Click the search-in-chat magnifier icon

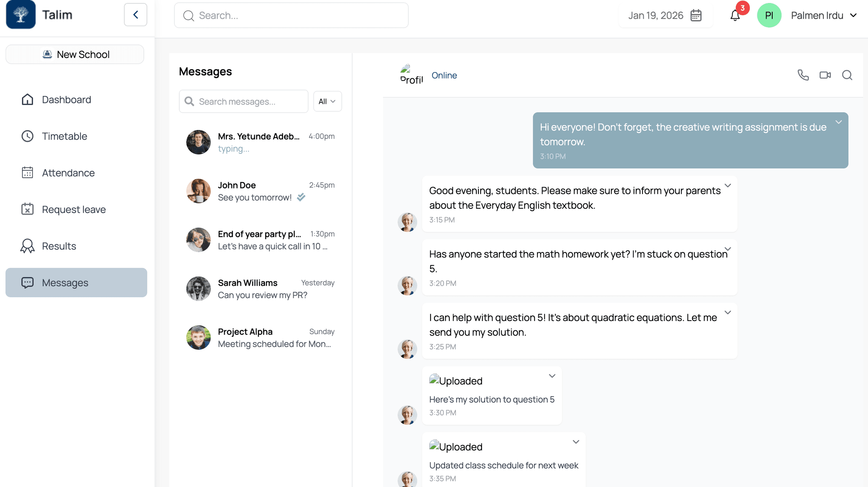click(x=847, y=75)
